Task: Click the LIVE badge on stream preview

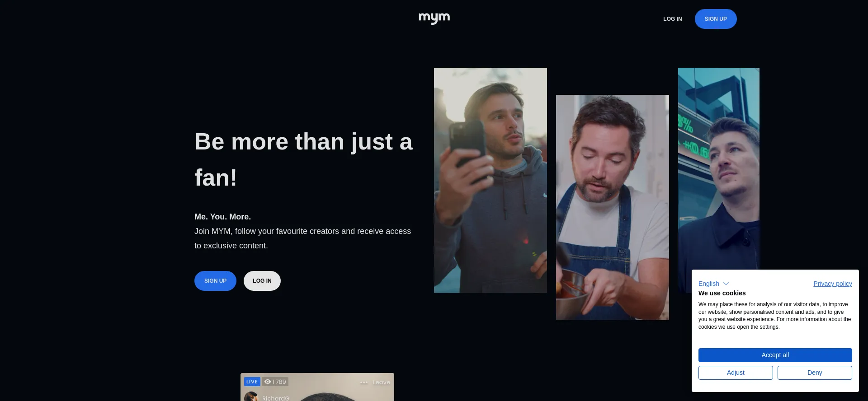Action: [x=252, y=382]
